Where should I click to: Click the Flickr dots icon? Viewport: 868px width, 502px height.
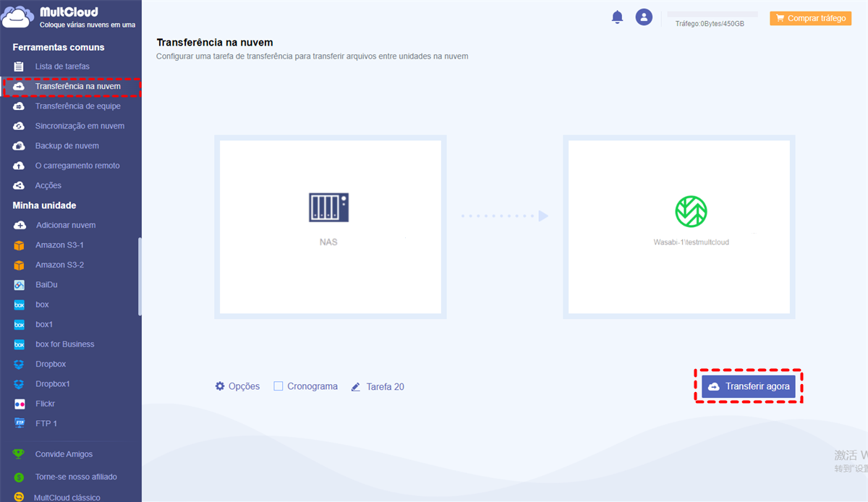point(20,404)
